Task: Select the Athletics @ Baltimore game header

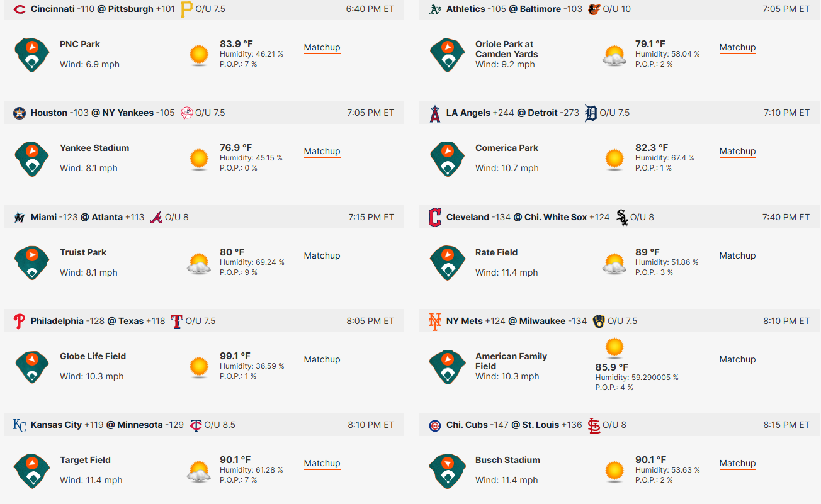Action: pos(620,9)
